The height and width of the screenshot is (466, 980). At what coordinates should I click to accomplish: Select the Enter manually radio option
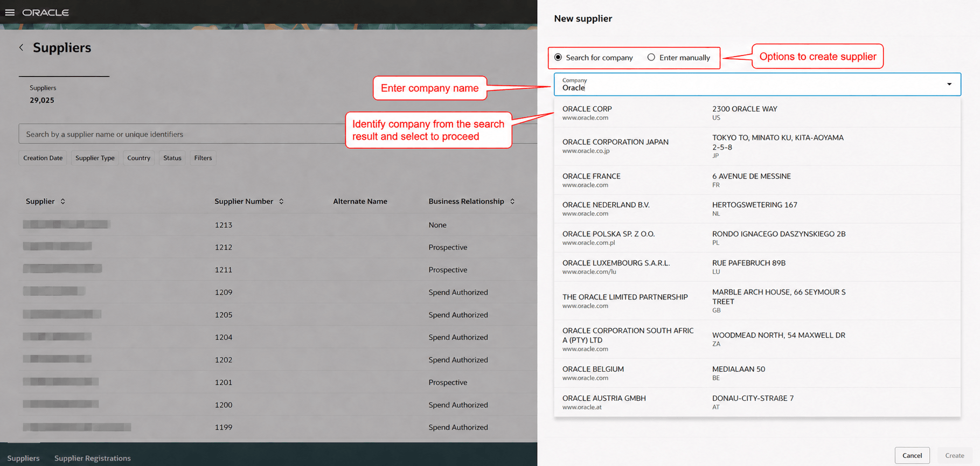click(651, 57)
